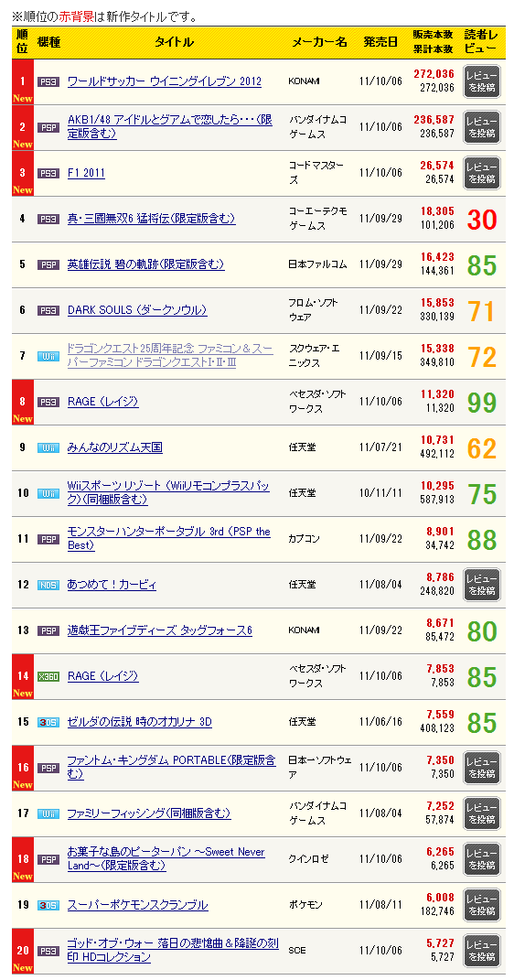Click PSP icon in ファントム・キングダム row

coord(48,768)
